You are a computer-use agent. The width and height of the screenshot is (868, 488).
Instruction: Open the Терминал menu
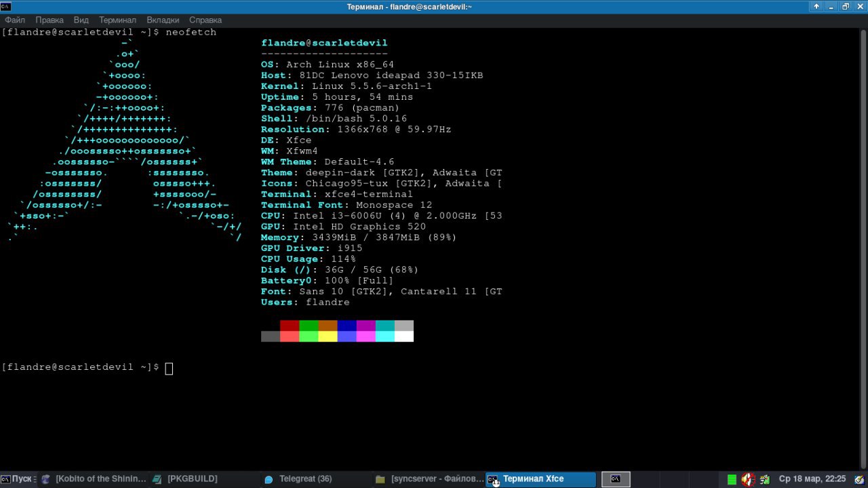pyautogui.click(x=117, y=20)
